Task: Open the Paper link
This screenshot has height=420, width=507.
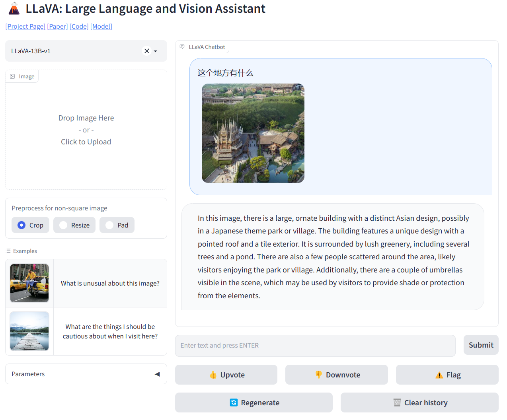Action: tap(58, 26)
